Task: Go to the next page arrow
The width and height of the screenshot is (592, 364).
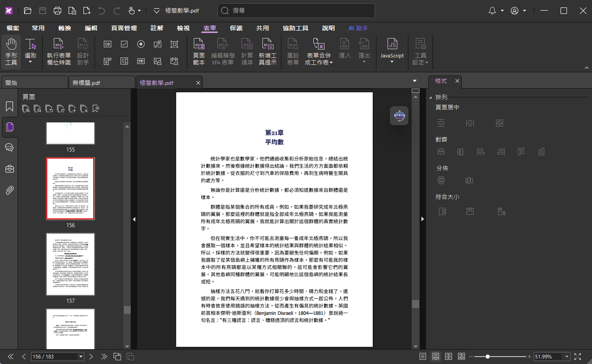Action: (x=91, y=357)
